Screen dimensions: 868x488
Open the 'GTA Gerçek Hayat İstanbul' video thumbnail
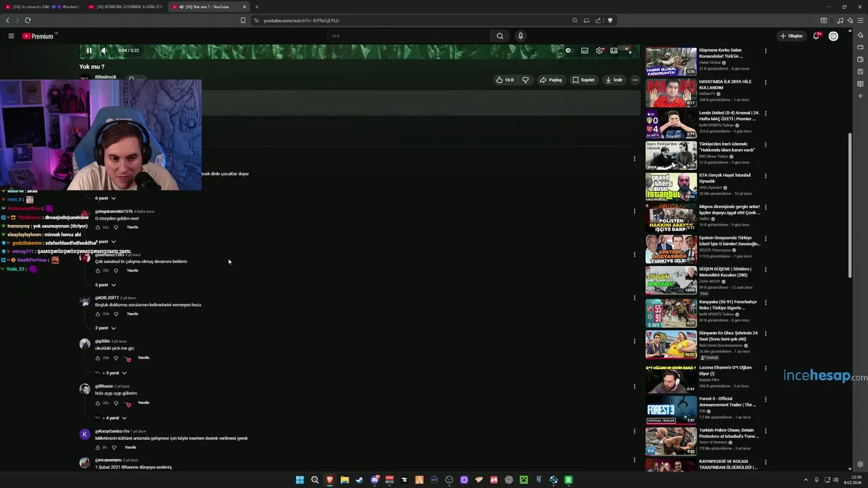point(671,187)
